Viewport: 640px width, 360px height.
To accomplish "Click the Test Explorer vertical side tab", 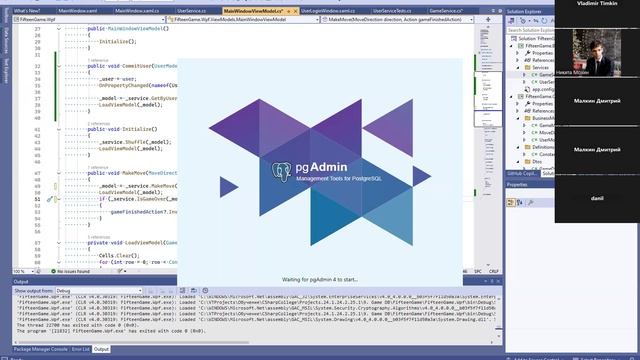I will (x=6, y=70).
